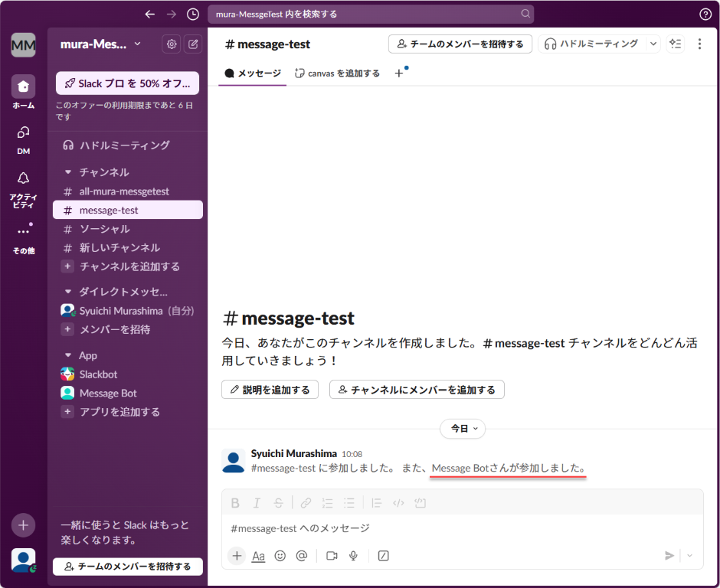Open the 新しいチャンネル channel
The height and width of the screenshot is (588, 720).
click(x=128, y=248)
